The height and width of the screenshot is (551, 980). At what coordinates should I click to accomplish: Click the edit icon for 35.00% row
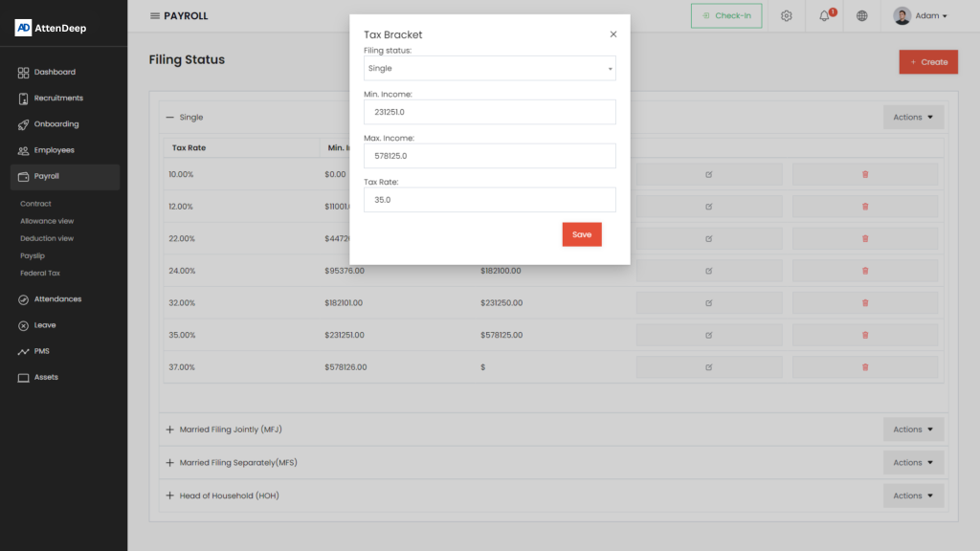click(x=709, y=335)
